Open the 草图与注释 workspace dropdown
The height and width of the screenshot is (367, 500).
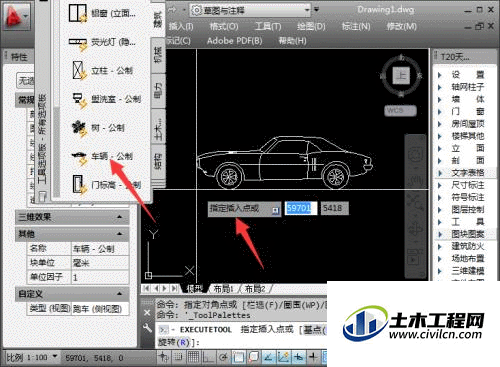tap(250, 10)
